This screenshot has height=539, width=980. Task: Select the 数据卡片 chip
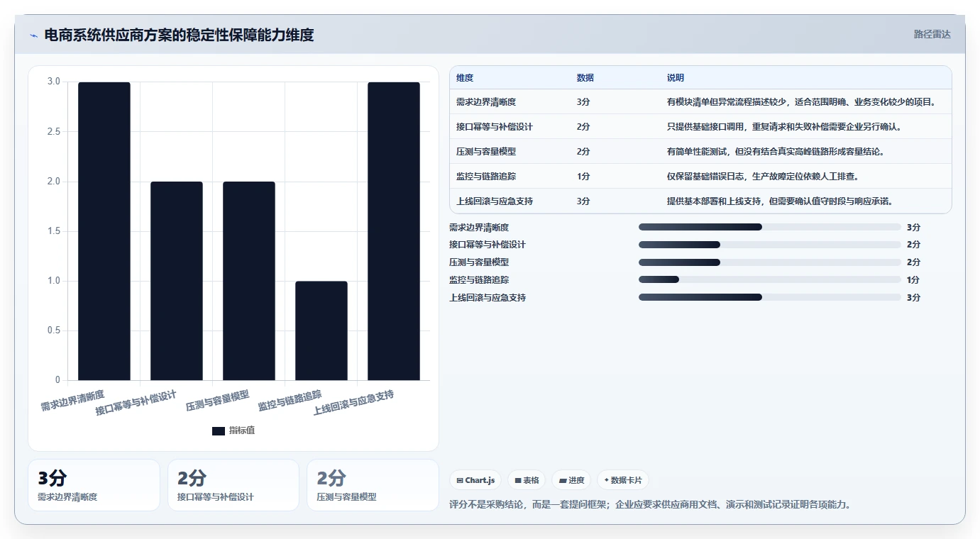click(623, 480)
